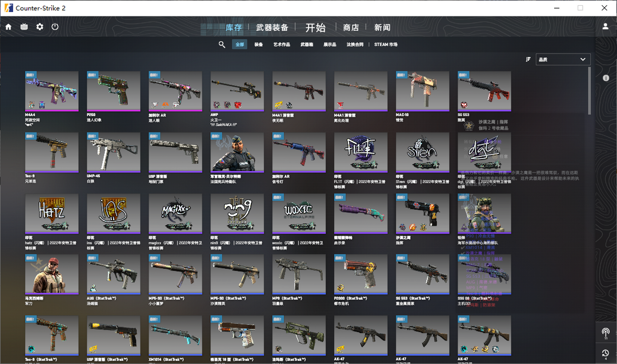Select the Tec-9 兄弟连 item

[51, 152]
